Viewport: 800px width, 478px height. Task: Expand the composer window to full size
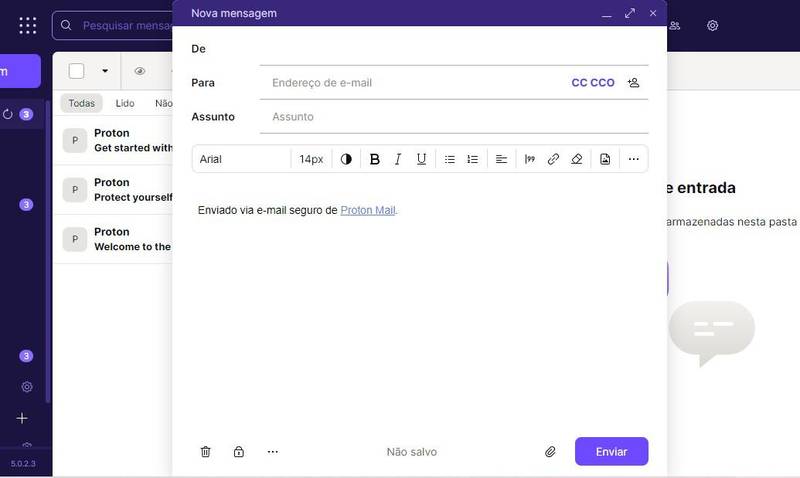[x=630, y=13]
